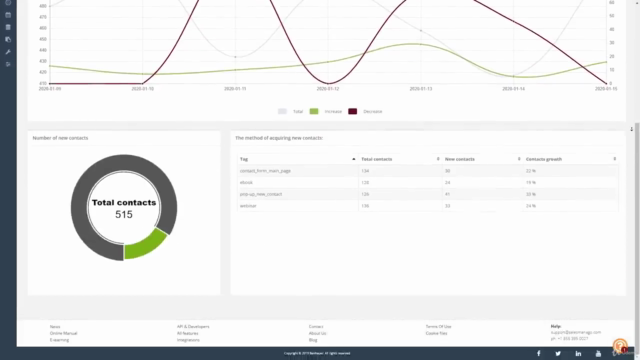Click the 22 % growth cell
The image size is (640, 360).
(x=531, y=171)
